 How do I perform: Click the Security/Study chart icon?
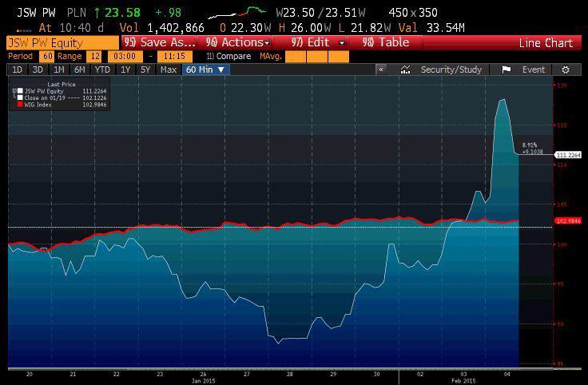pyautogui.click(x=406, y=69)
